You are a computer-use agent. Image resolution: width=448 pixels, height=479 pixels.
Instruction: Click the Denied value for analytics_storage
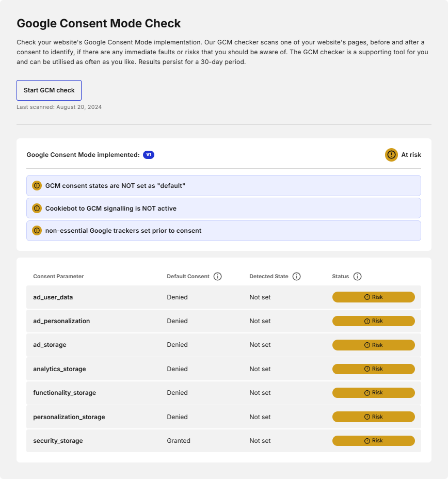click(x=177, y=369)
